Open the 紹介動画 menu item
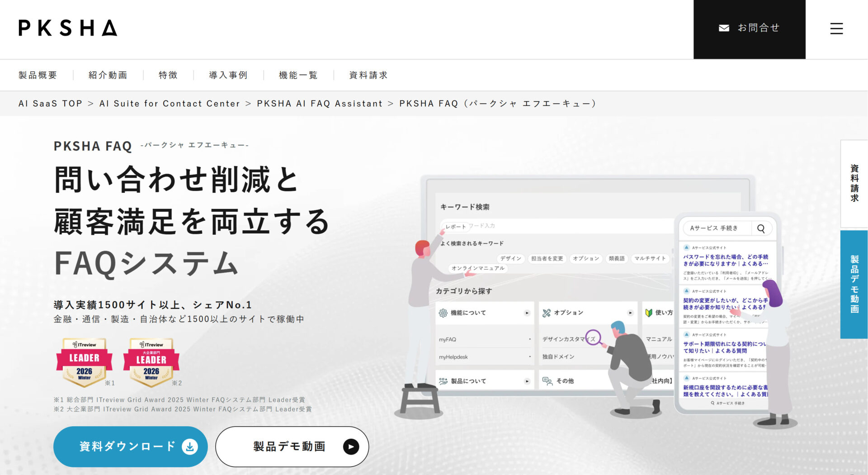 click(x=108, y=75)
